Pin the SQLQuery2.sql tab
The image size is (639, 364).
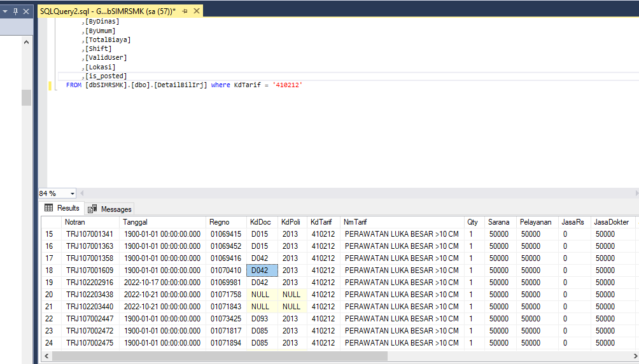tap(185, 11)
